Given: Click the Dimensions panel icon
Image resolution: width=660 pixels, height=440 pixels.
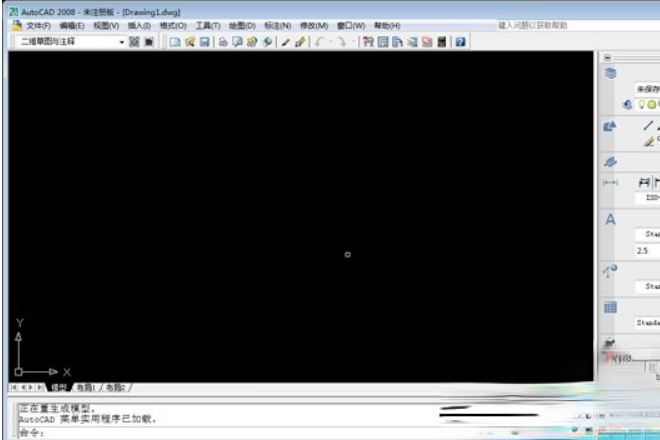Looking at the screenshot, I should click(610, 182).
